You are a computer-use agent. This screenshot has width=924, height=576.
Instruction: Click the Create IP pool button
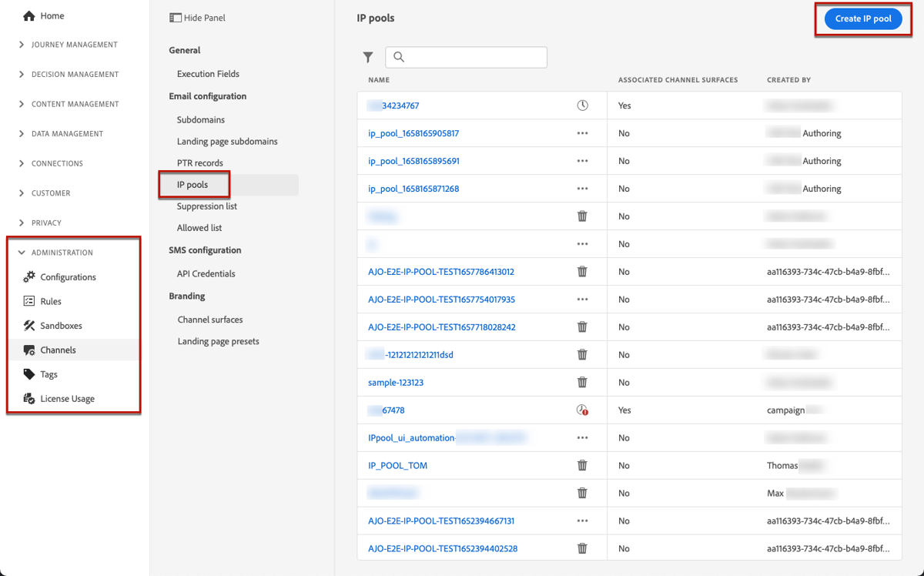click(862, 18)
